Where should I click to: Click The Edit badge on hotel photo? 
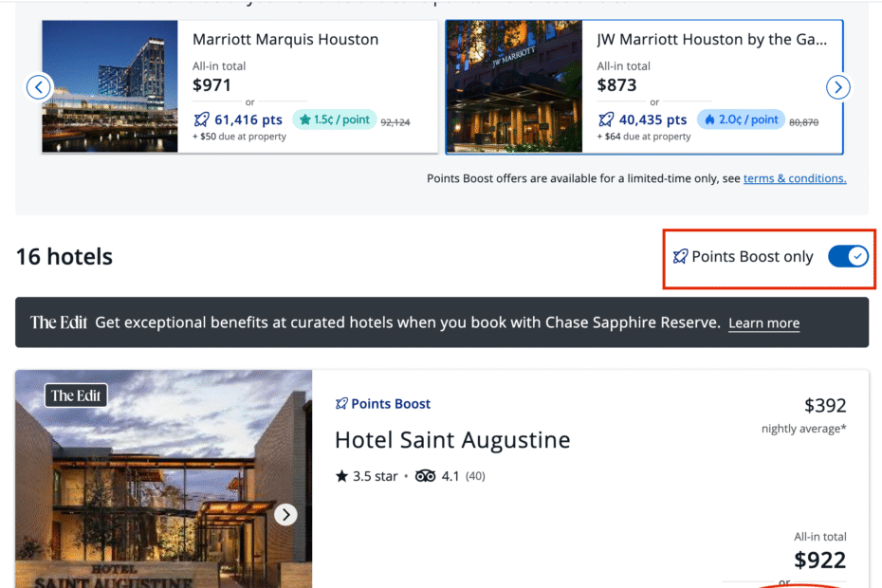[76, 395]
